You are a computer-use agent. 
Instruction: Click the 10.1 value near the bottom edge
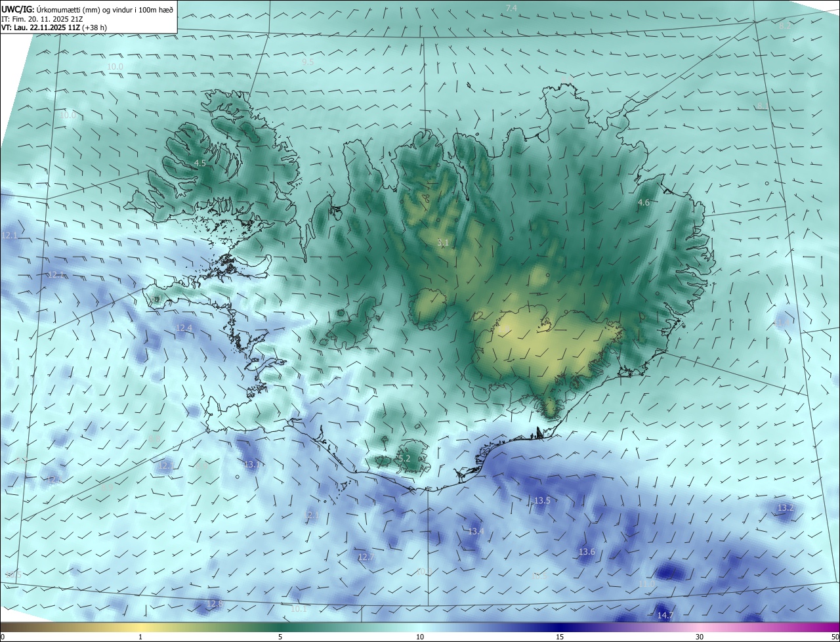[299, 609]
